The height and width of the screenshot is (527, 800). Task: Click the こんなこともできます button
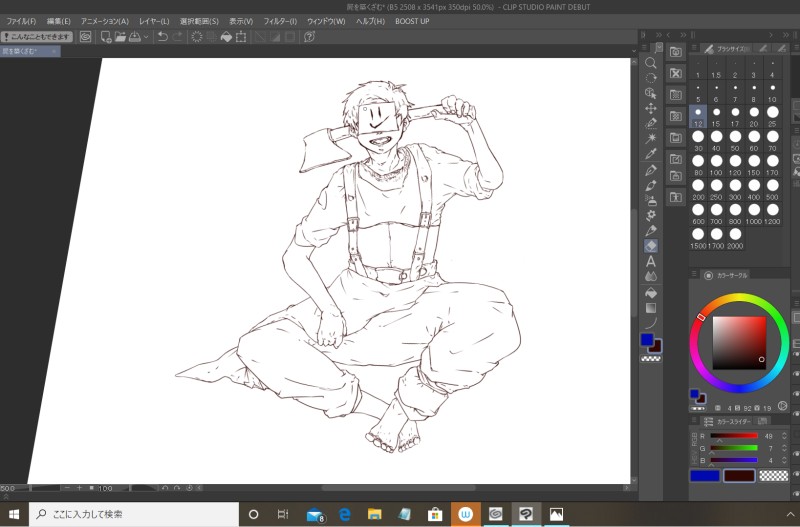37,36
